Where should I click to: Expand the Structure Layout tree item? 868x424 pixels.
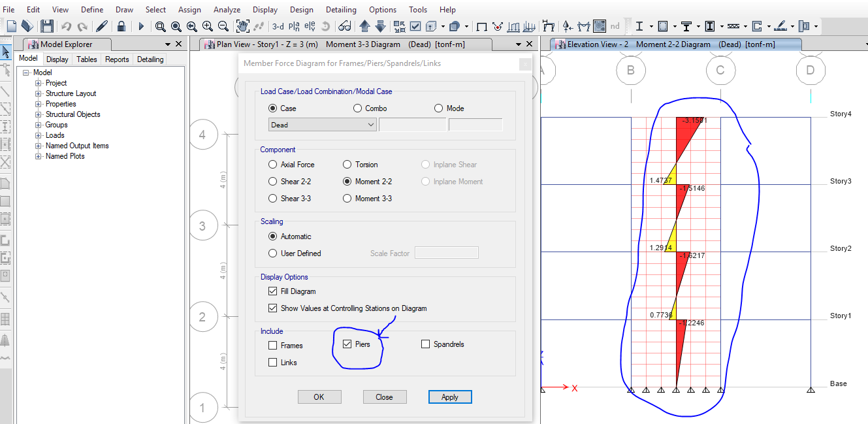point(38,93)
